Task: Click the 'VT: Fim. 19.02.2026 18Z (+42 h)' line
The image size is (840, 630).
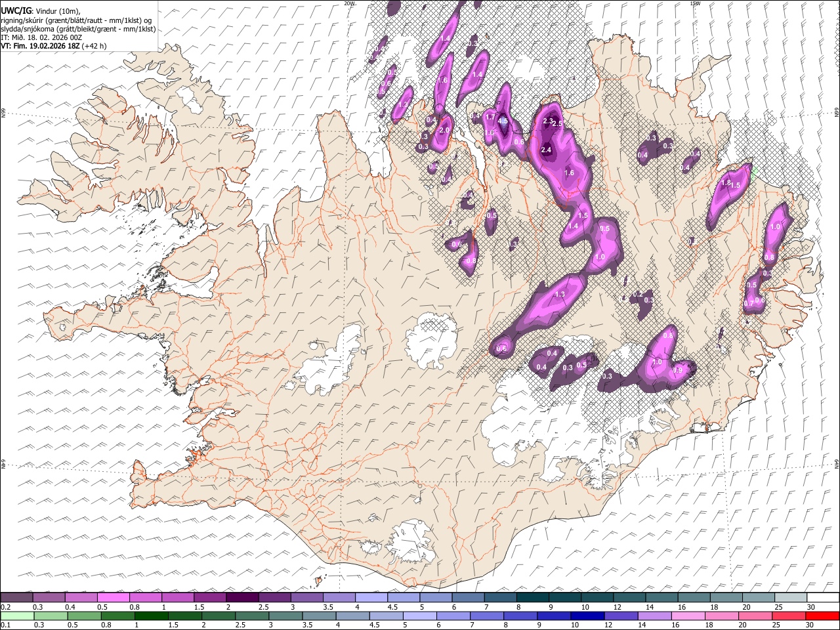Action: (53, 46)
